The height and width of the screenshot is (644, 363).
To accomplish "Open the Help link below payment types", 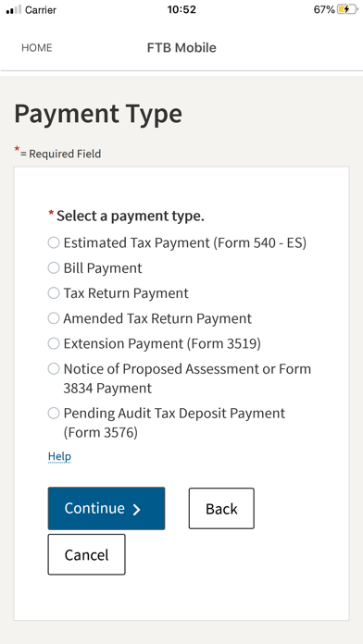I will click(x=59, y=456).
